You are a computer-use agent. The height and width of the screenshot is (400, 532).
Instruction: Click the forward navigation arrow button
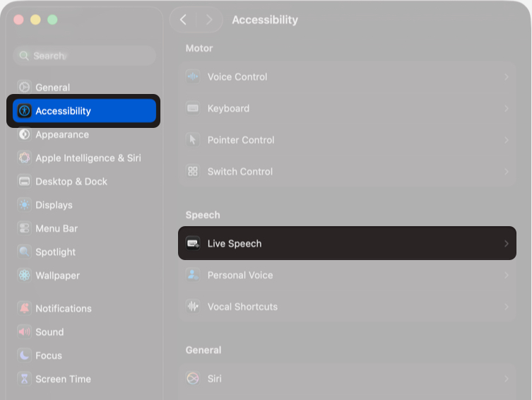208,20
